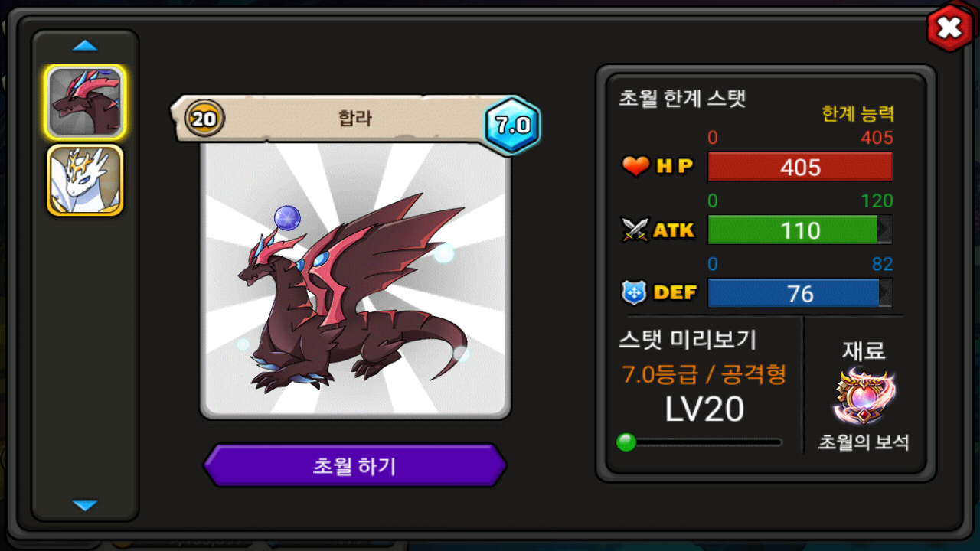The width and height of the screenshot is (980, 551).
Task: Click the HP heart icon
Action: pos(635,165)
